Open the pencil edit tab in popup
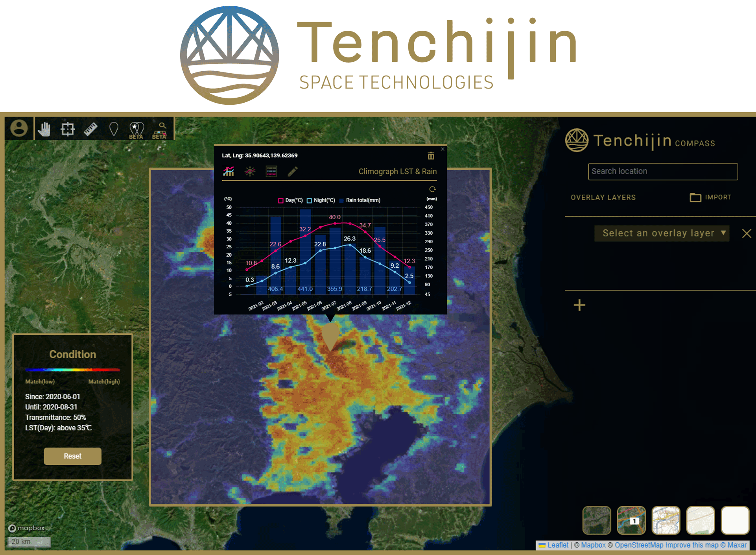This screenshot has height=555, width=756. 293,171
